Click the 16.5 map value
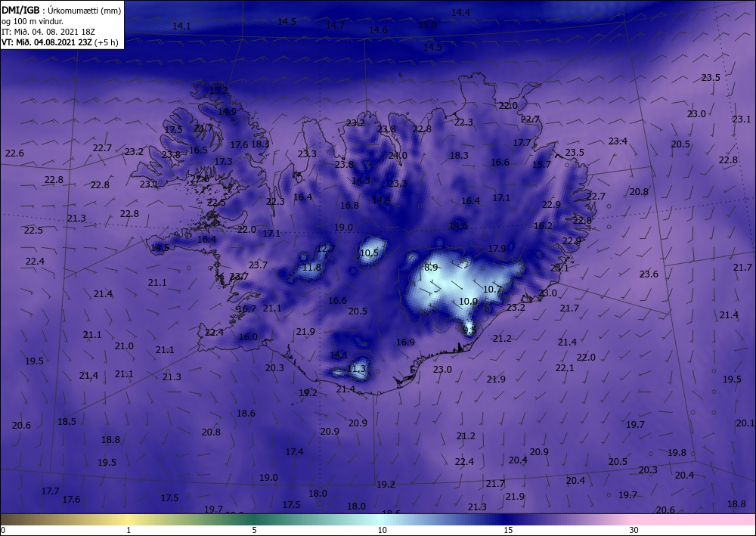Screen dimensions: 756x536 click(x=198, y=150)
